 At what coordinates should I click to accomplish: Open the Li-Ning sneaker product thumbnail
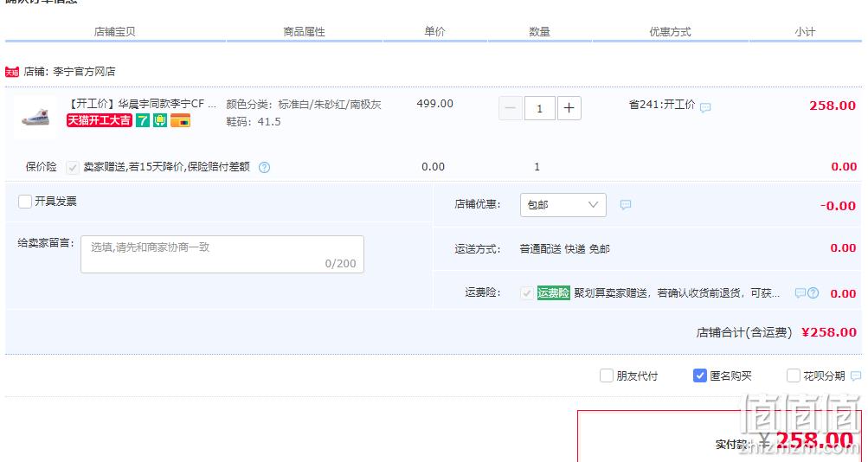tap(35, 118)
